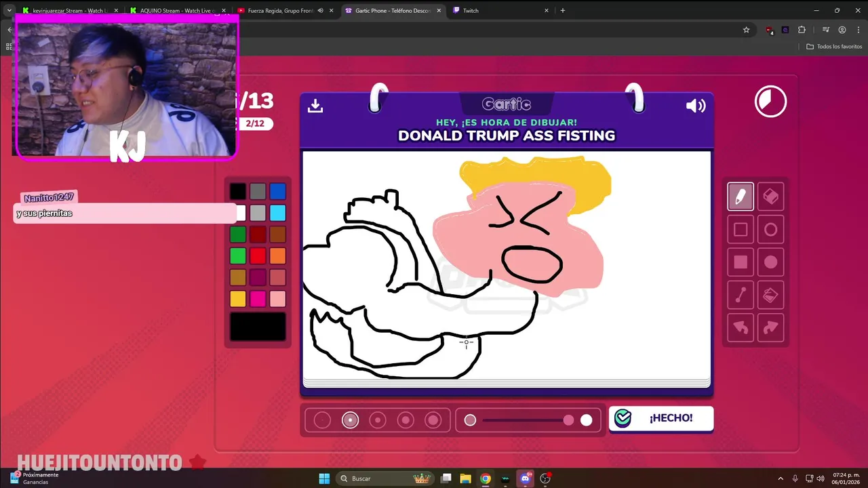Select the middle brush size
Image resolution: width=868 pixels, height=488 pixels.
378,420
